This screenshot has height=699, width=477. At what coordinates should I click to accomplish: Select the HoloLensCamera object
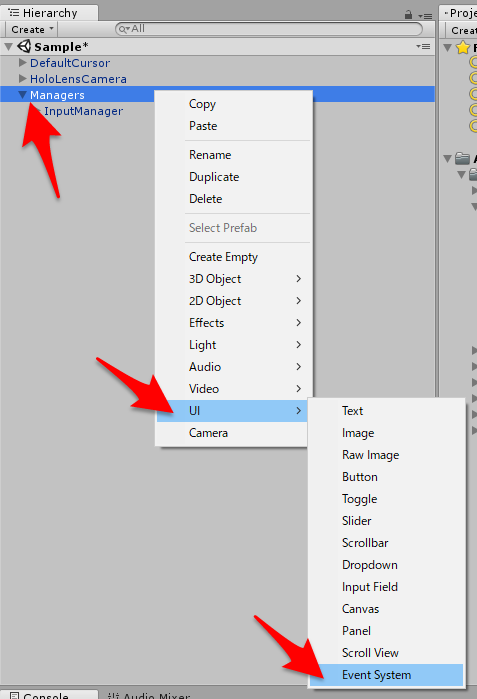78,79
